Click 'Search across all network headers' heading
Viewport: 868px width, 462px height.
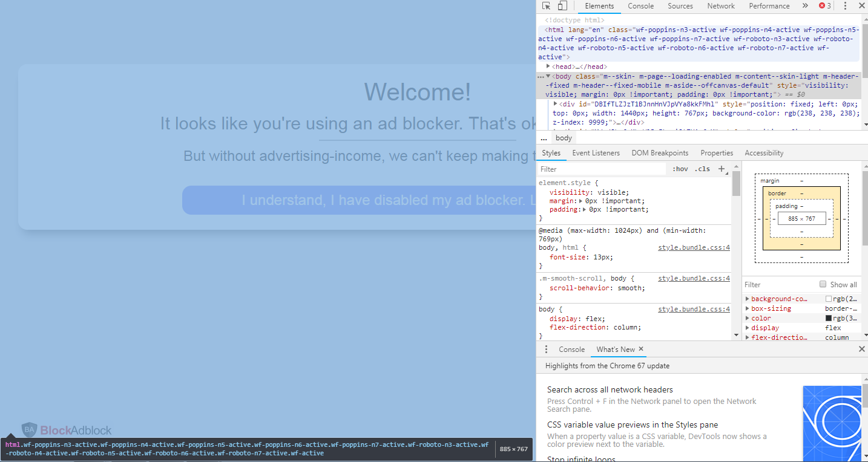[610, 390]
